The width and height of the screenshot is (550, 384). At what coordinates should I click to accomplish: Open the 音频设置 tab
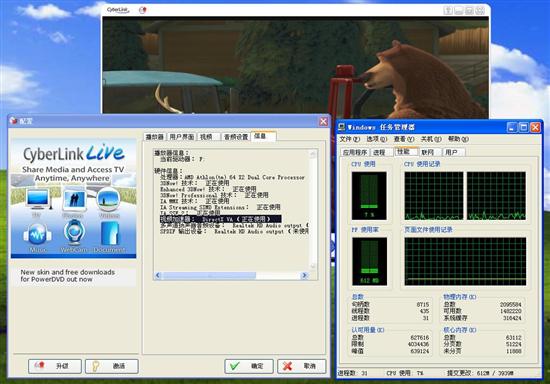click(236, 137)
